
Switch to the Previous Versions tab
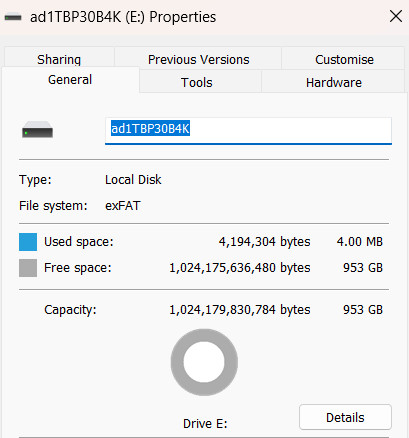199,59
